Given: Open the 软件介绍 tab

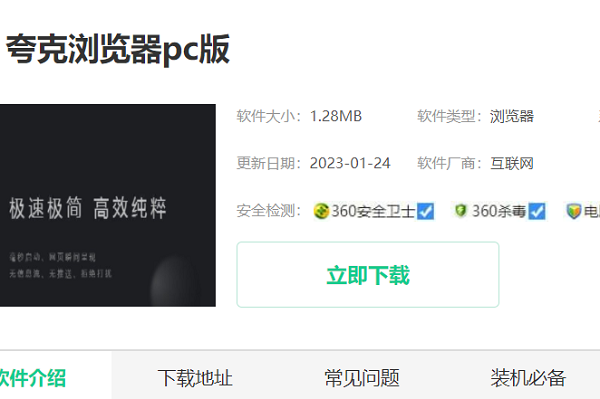Looking at the screenshot, I should click(33, 378).
